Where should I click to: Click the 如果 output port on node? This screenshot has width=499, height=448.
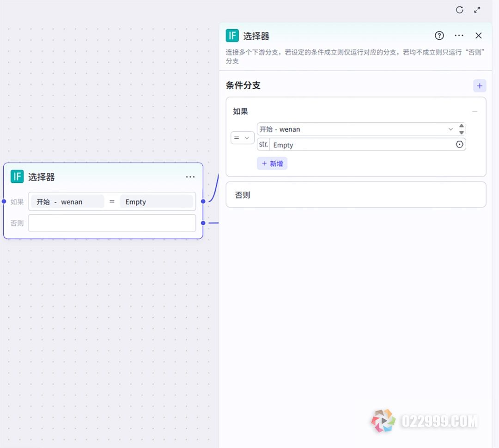tap(203, 201)
